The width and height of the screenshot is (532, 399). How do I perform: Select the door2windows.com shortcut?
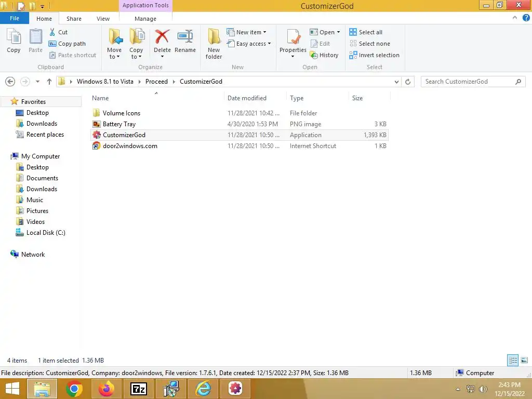[240, 146]
